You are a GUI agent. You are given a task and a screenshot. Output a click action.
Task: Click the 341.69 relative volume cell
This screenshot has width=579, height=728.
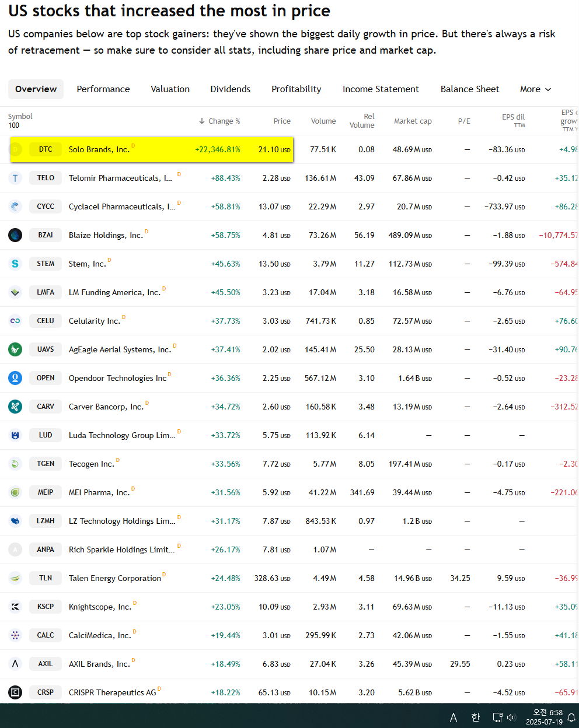362,492
